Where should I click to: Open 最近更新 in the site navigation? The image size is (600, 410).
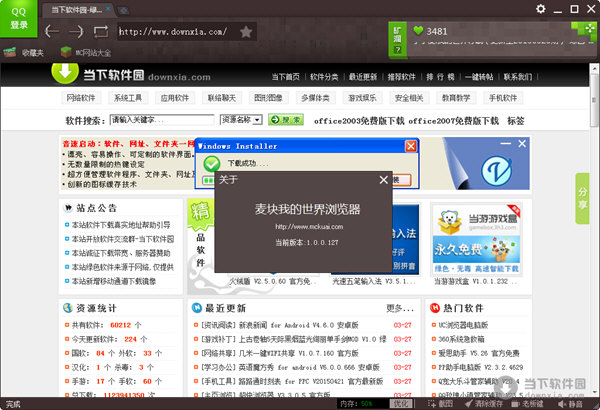(x=363, y=77)
